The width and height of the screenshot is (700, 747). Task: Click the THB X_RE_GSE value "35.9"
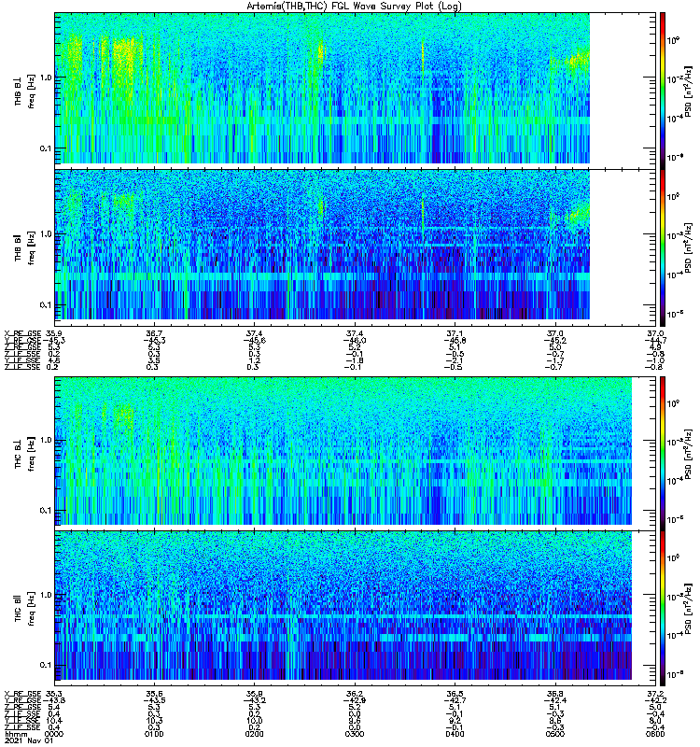click(x=54, y=333)
